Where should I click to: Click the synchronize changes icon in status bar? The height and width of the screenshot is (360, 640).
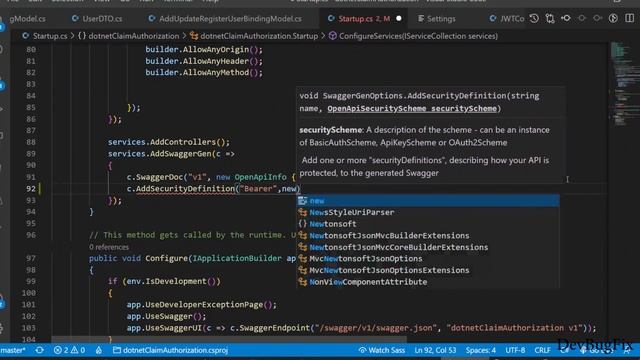coord(40,350)
